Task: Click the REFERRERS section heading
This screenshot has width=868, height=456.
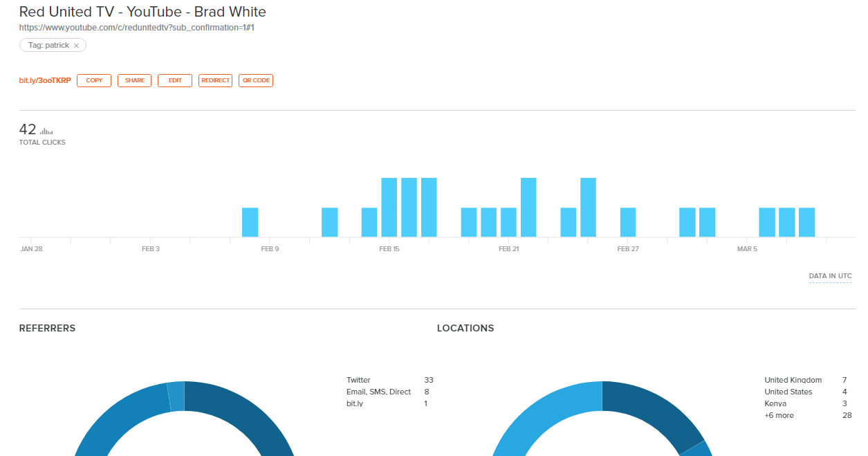Action: (x=48, y=328)
